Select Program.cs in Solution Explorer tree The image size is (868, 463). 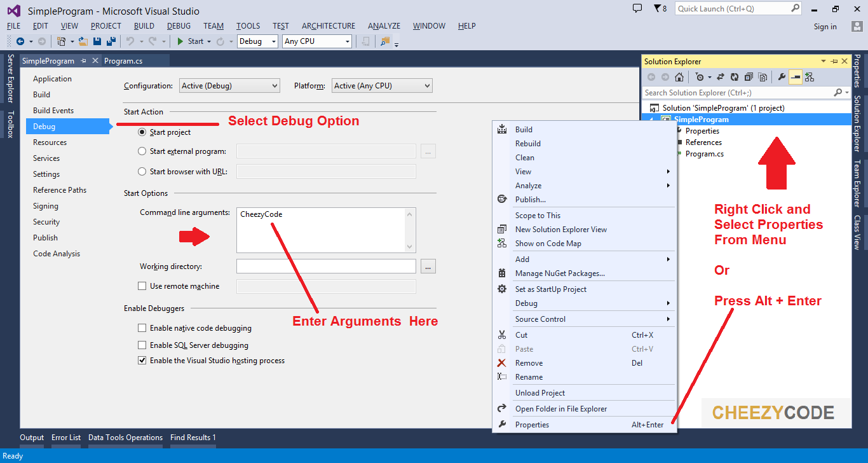(704, 154)
